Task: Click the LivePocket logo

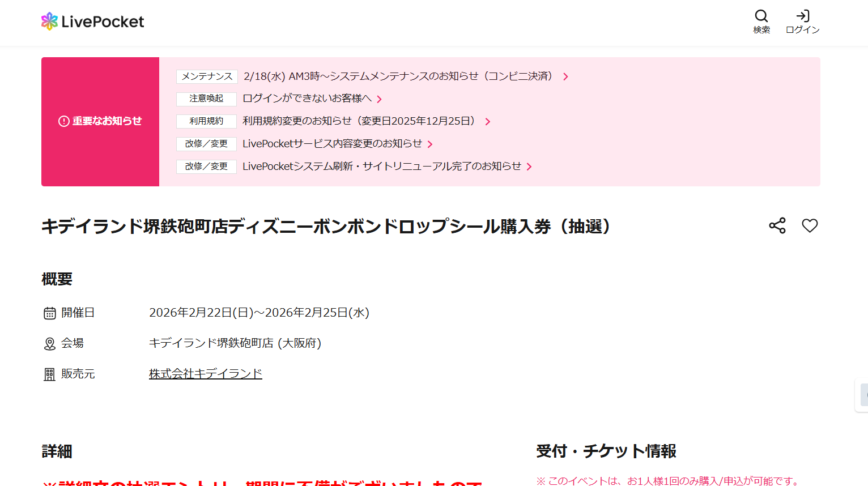Action: 92,22
